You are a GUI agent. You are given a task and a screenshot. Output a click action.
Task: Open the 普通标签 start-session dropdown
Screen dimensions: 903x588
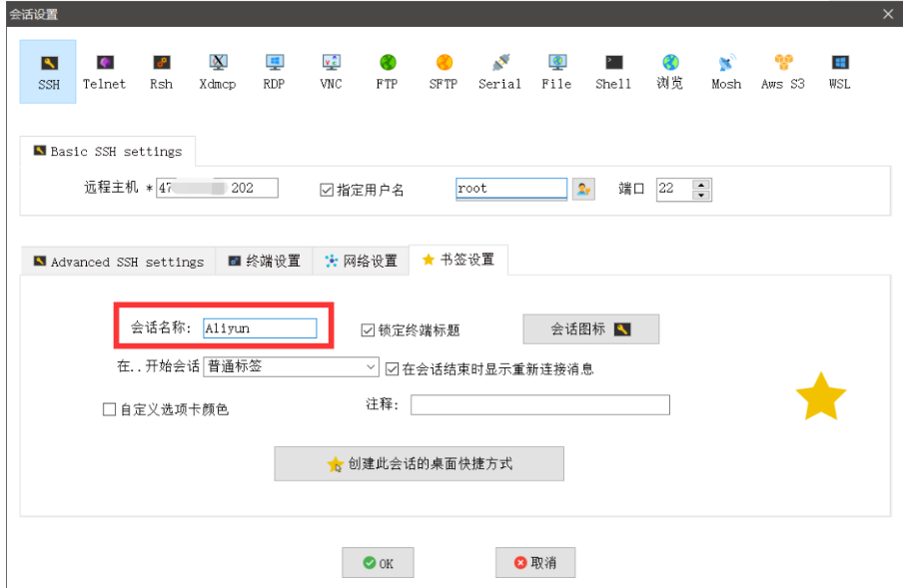[x=291, y=366]
